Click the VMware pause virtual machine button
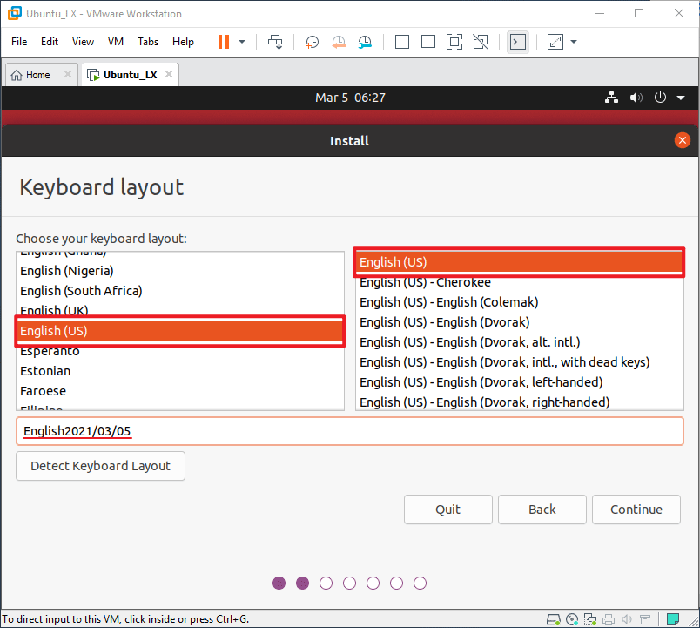This screenshot has height=628, width=700. click(224, 42)
